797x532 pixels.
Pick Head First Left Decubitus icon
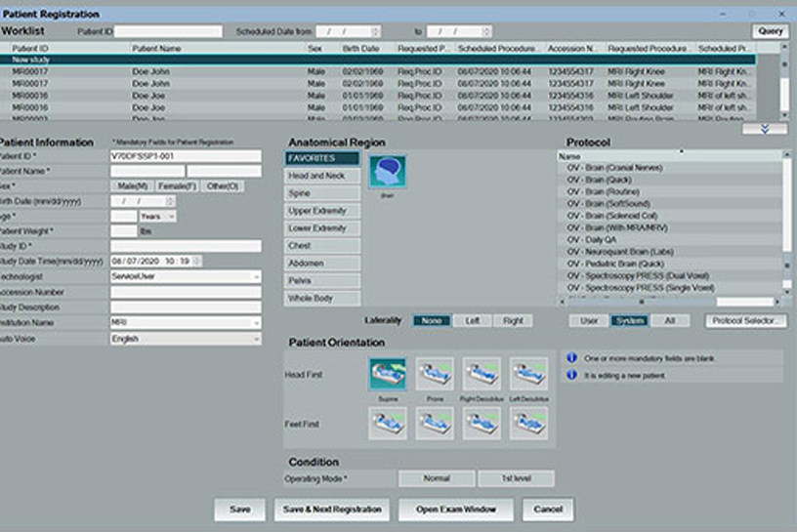click(527, 374)
